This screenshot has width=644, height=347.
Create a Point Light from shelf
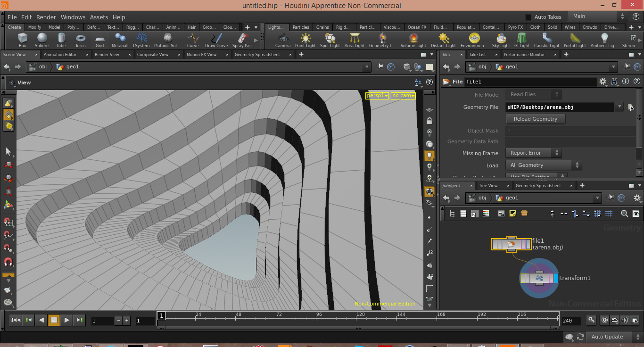coord(305,40)
